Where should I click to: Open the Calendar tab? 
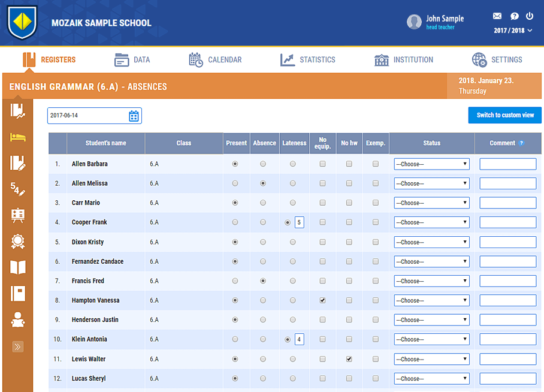216,60
